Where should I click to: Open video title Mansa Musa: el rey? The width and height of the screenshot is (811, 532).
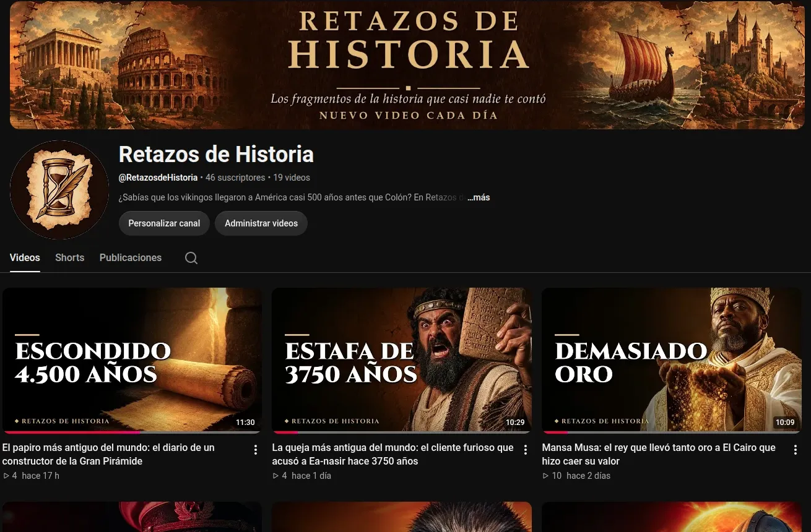click(x=659, y=454)
